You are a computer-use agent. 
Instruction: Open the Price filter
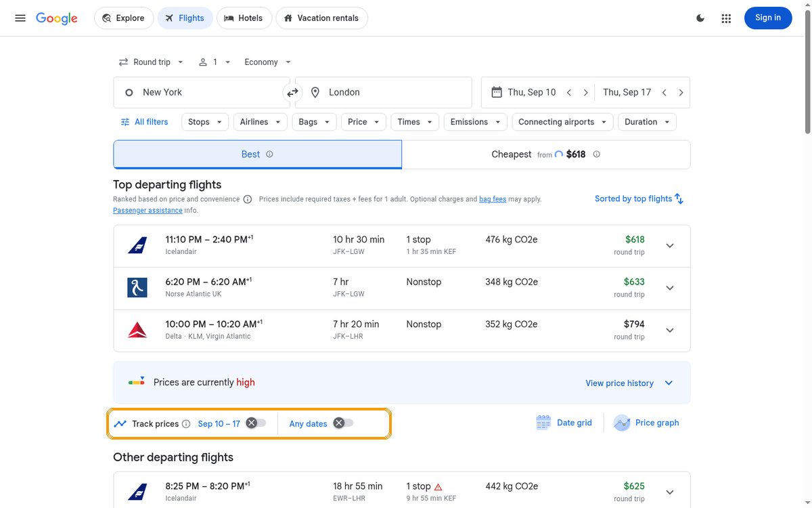pyautogui.click(x=364, y=122)
